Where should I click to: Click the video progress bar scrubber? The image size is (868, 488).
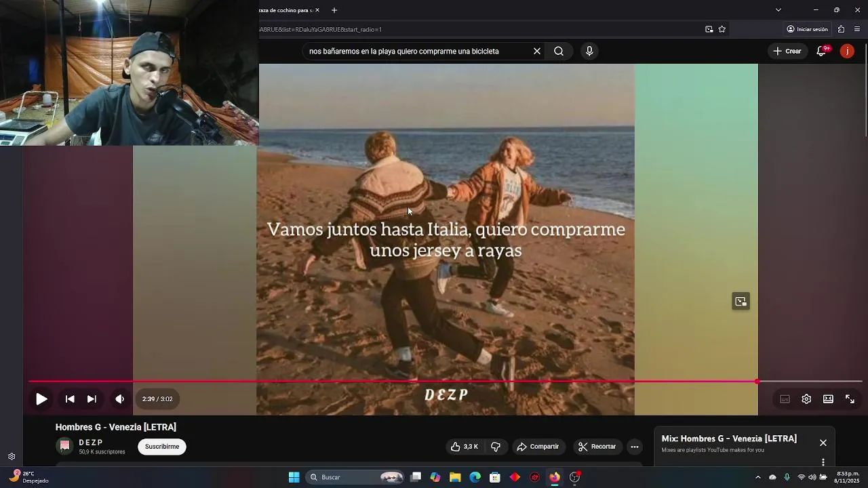[x=757, y=382]
